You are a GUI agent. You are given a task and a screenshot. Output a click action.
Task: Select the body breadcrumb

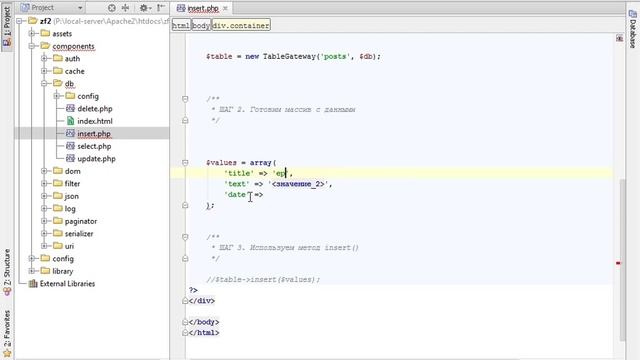point(201,25)
